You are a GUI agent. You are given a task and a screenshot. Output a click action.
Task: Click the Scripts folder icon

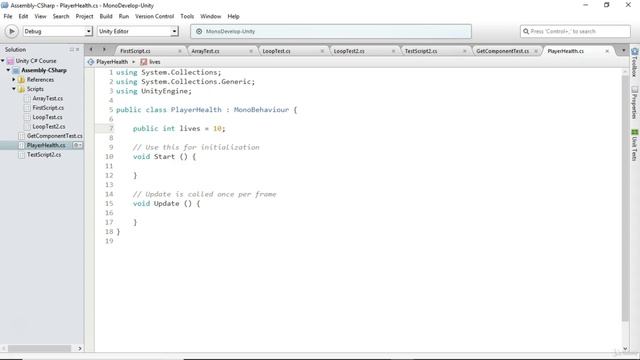[22, 89]
